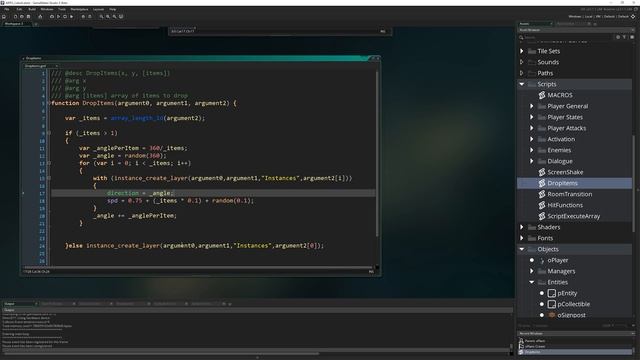This screenshot has height=360, width=640.
Task: Open the Marketplace menu
Action: point(79,9)
